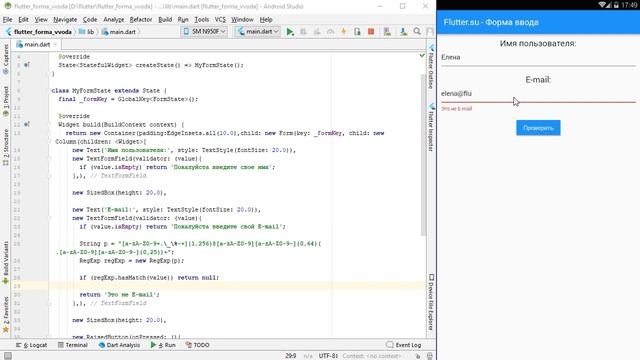Tap the blue Проверить button in the emulator

tap(538, 128)
